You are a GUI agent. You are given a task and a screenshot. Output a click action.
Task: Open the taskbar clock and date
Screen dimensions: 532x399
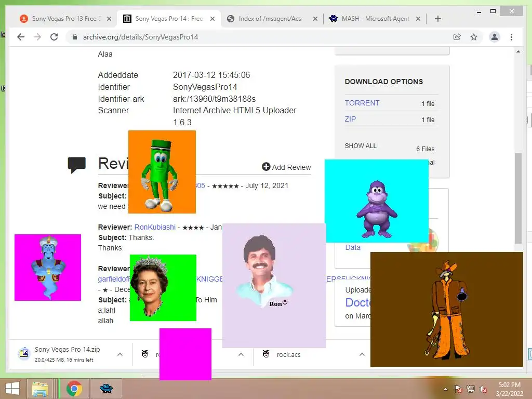[x=509, y=389]
